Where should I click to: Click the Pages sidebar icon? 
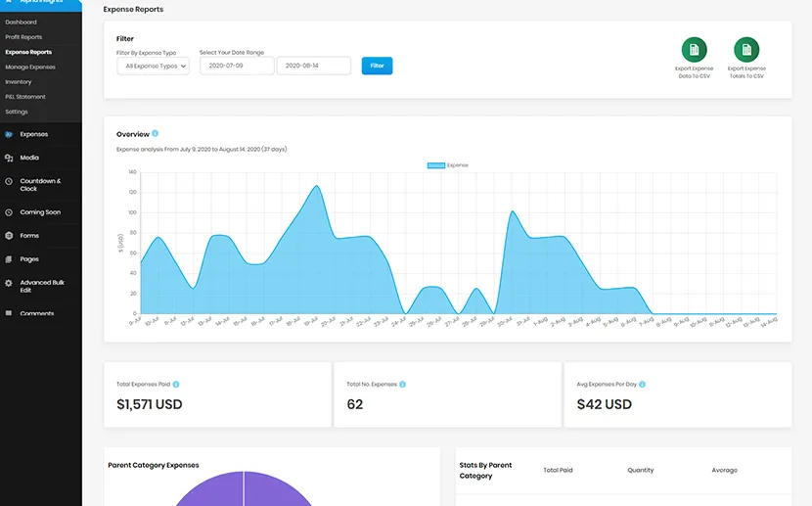pyautogui.click(x=9, y=259)
